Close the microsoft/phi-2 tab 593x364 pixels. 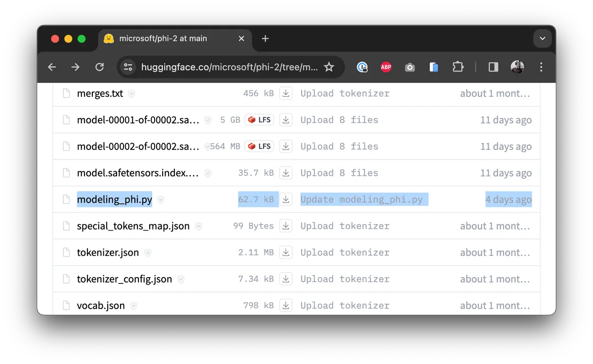click(x=241, y=39)
